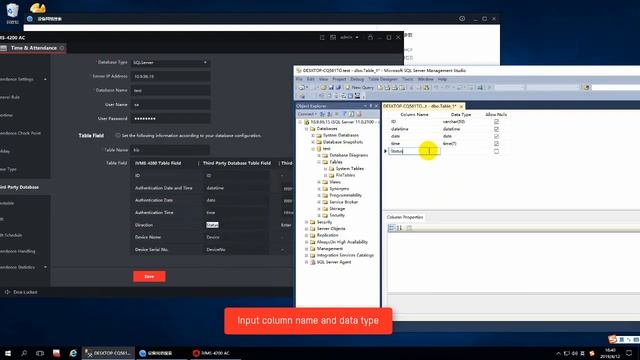Screen dimensions: 640x360
Task: Click the User Password field
Action: (171, 118)
